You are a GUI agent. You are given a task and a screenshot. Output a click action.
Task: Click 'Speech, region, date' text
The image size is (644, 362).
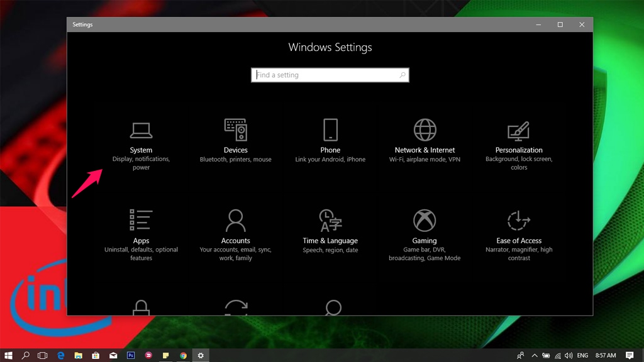[330, 250]
